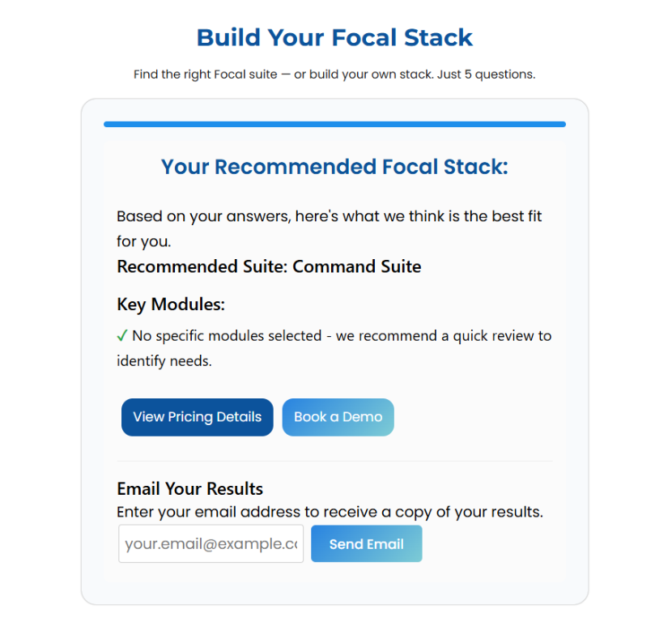Click the divider line above Email Your Results

click(x=334, y=462)
